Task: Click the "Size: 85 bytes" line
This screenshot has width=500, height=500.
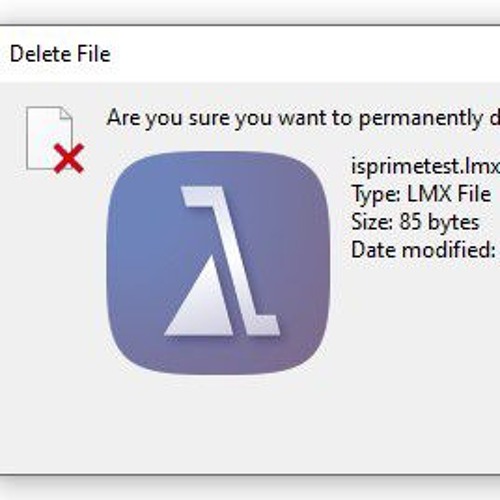Action: (x=415, y=222)
